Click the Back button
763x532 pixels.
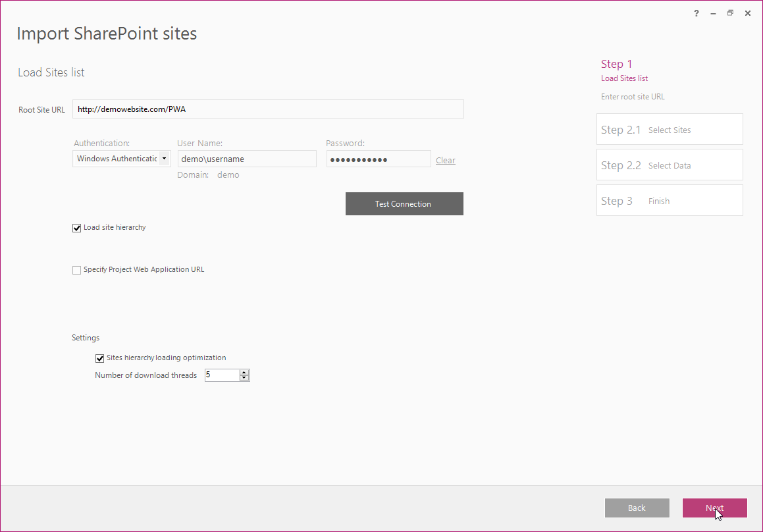point(637,508)
